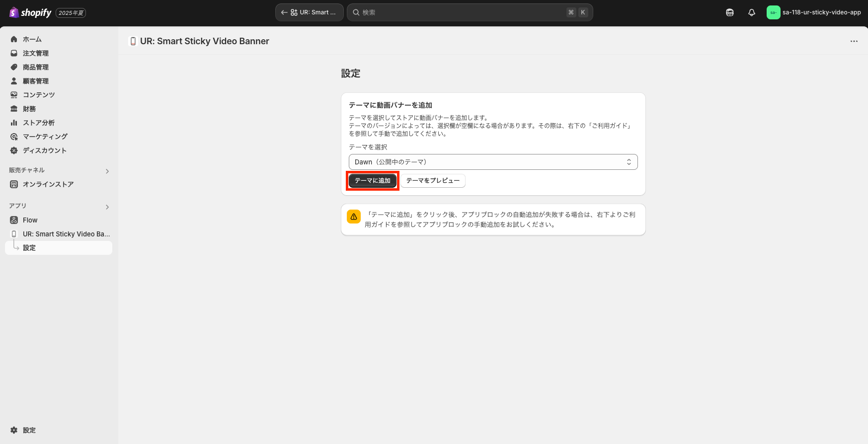Click the ストア分析 bar chart icon
The image size is (868, 444).
pos(14,123)
